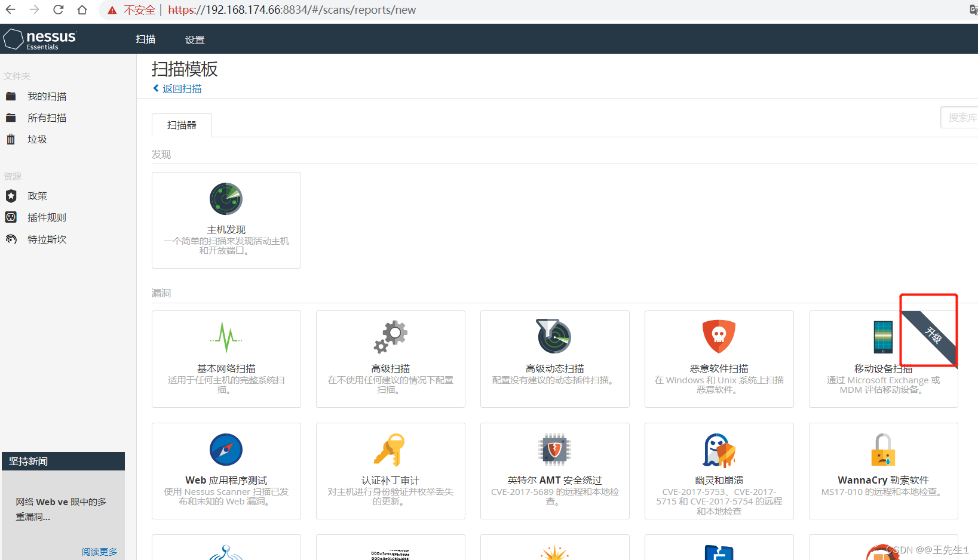Image resolution: width=978 pixels, height=560 pixels.
Task: Open 插件规则 in resources sidebar
Action: pyautogui.click(x=47, y=217)
